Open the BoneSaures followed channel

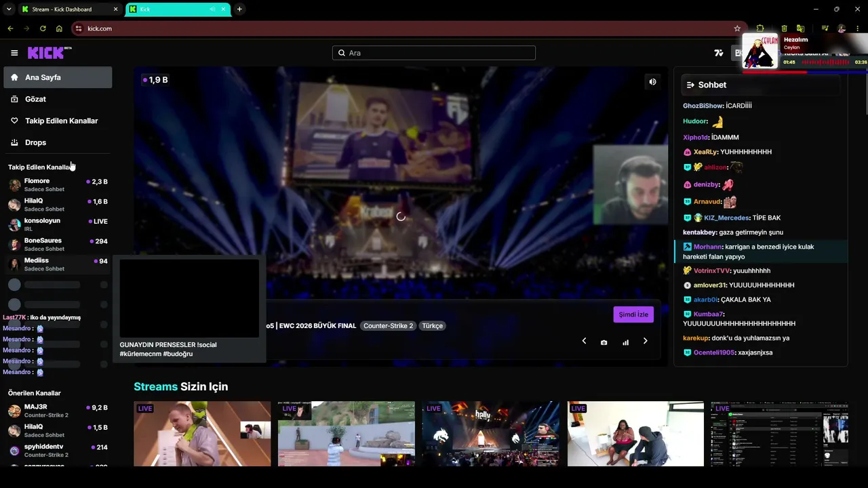click(58, 244)
